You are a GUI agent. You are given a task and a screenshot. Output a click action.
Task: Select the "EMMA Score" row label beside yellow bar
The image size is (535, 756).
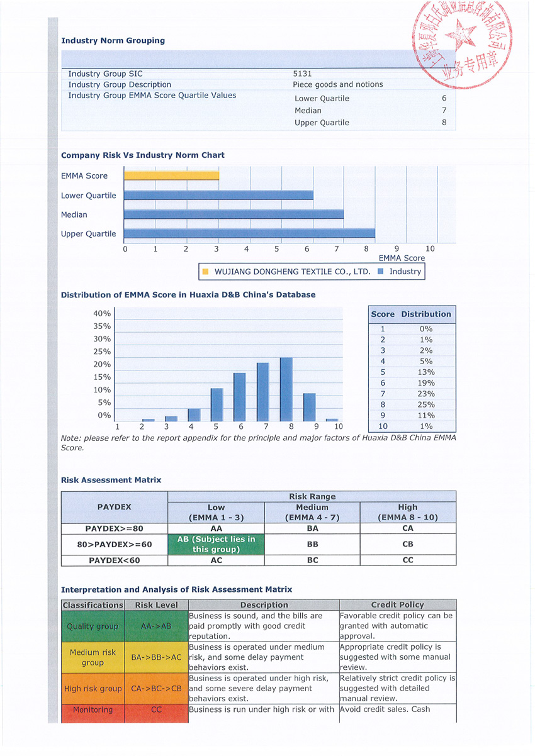(84, 176)
